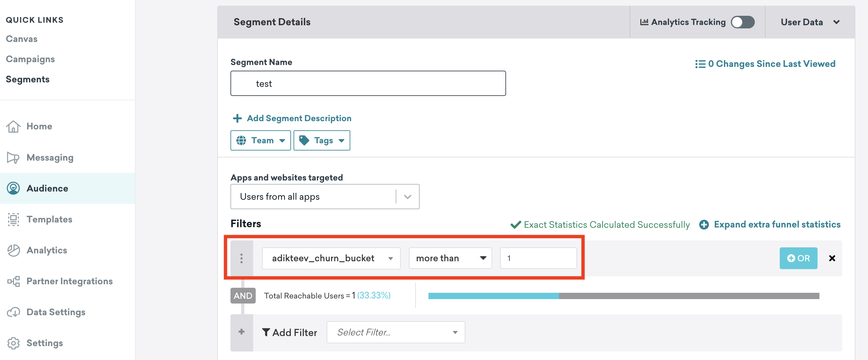This screenshot has width=868, height=360.
Task: Click the filter drag handle icon
Action: pos(242,258)
